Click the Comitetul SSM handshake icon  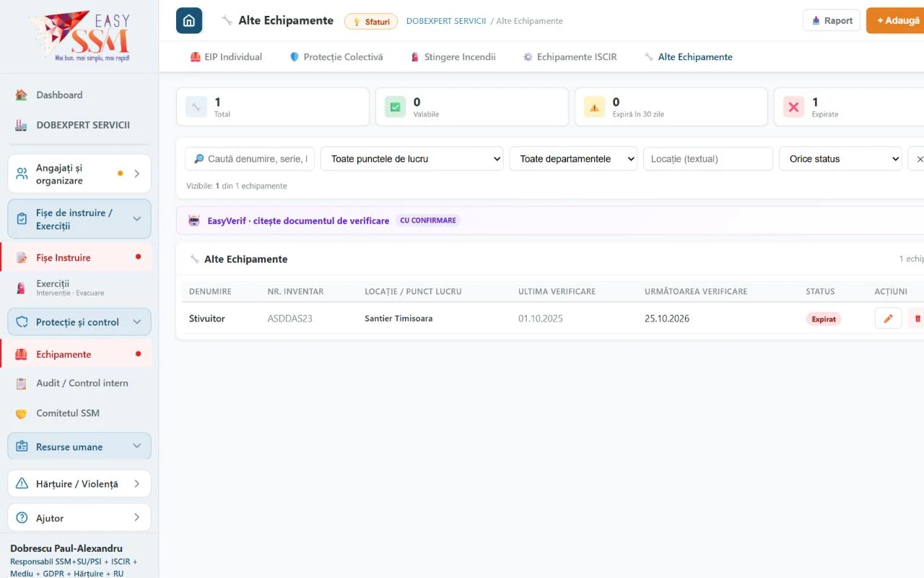(x=22, y=413)
